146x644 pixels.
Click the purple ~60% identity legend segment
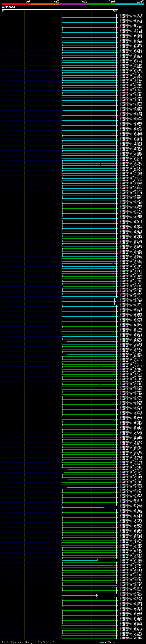pos(73,4)
